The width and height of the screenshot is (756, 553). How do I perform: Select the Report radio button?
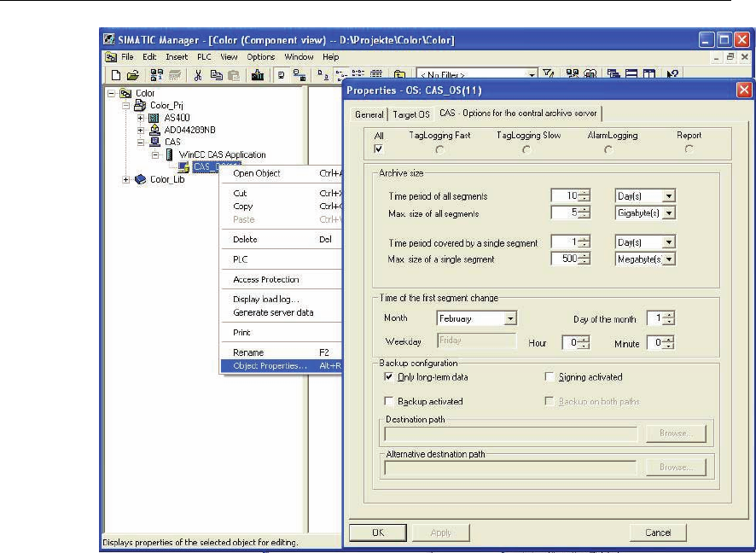pyautogui.click(x=689, y=149)
